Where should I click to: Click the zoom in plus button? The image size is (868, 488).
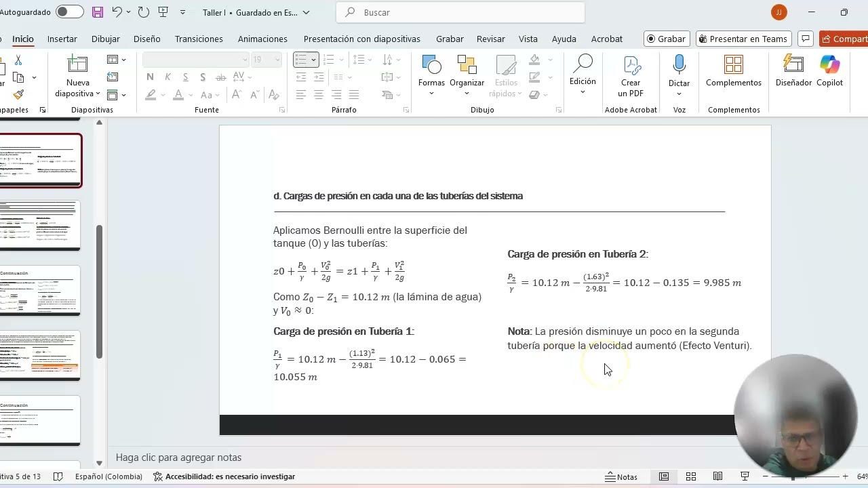coord(845,476)
